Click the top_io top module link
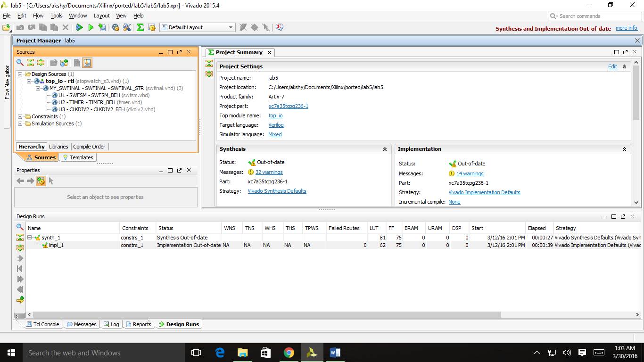 pos(275,115)
